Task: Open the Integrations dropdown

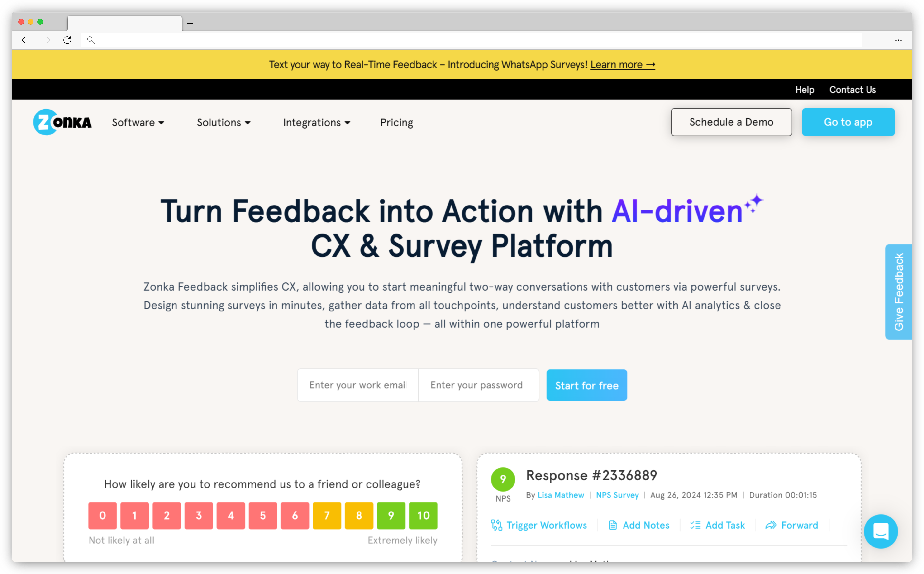Action: [x=316, y=122]
